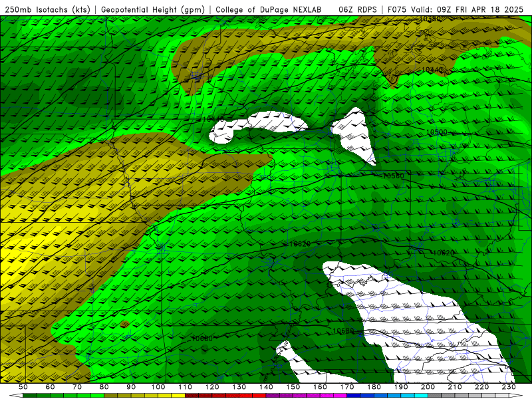Click the 190 value on the isotach scale

click(x=401, y=387)
